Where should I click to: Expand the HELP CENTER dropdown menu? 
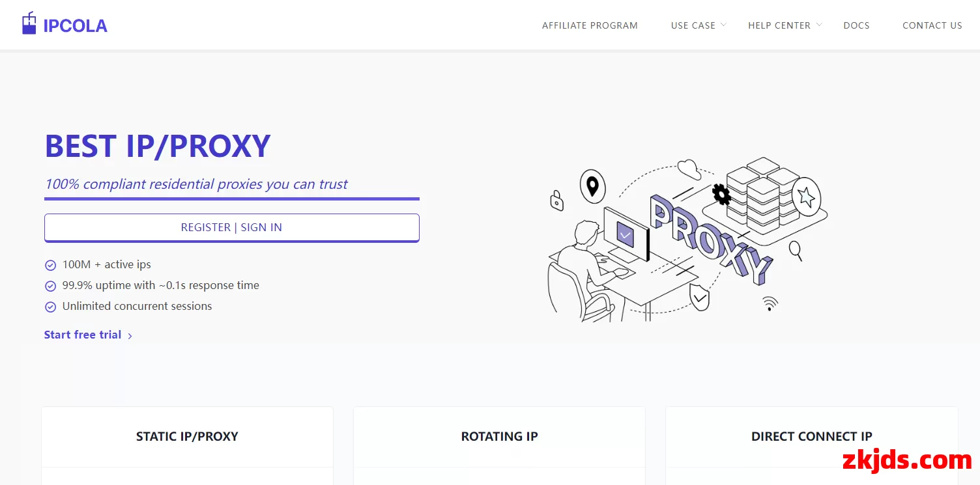pos(785,25)
